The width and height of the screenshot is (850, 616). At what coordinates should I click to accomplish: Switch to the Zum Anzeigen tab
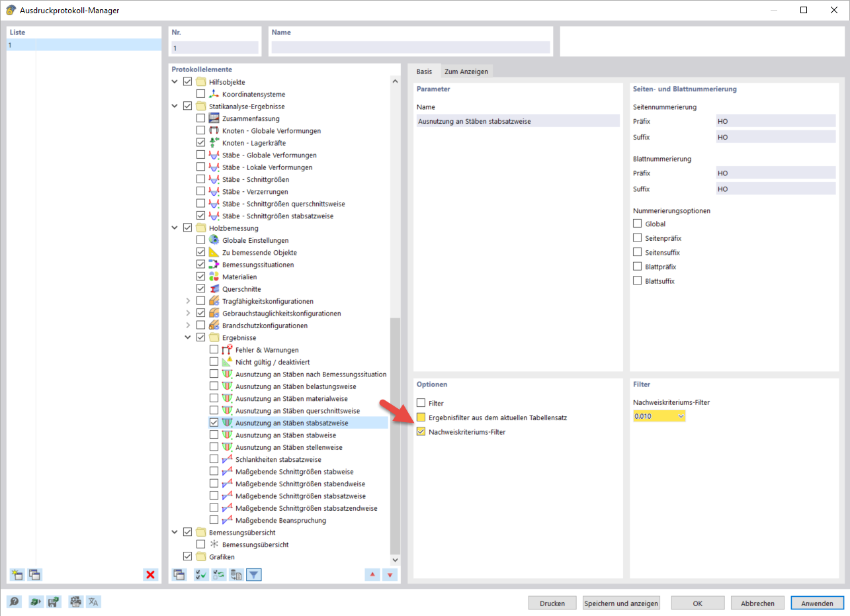click(468, 70)
